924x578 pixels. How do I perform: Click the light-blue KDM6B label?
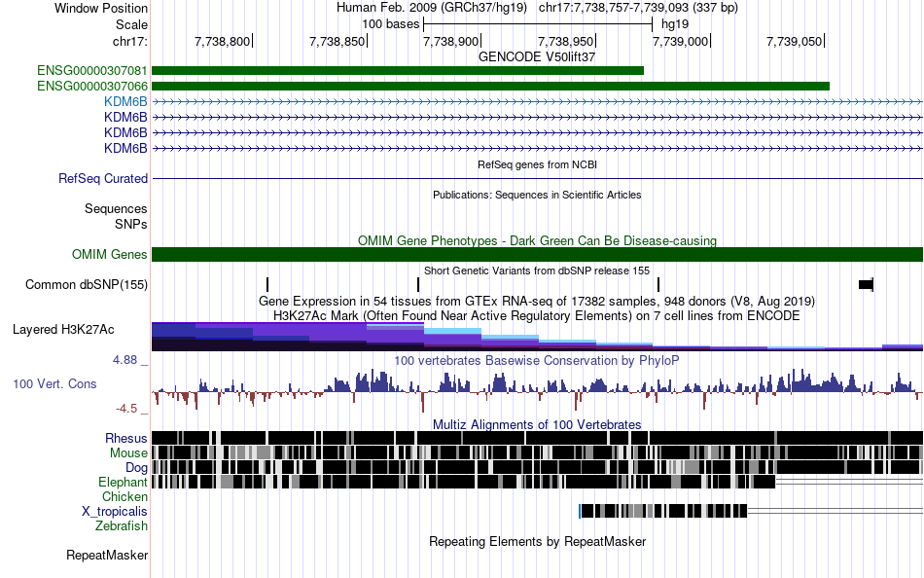125,102
